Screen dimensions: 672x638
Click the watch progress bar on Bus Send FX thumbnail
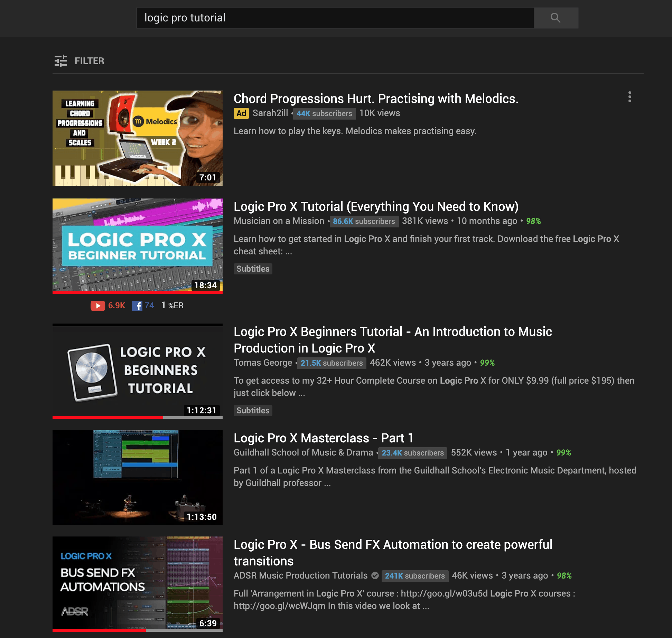[x=138, y=630]
